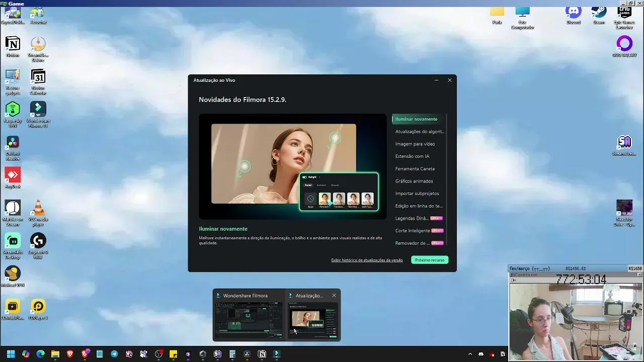Open Notion desktop shortcut
644x362 pixels.
point(13,47)
